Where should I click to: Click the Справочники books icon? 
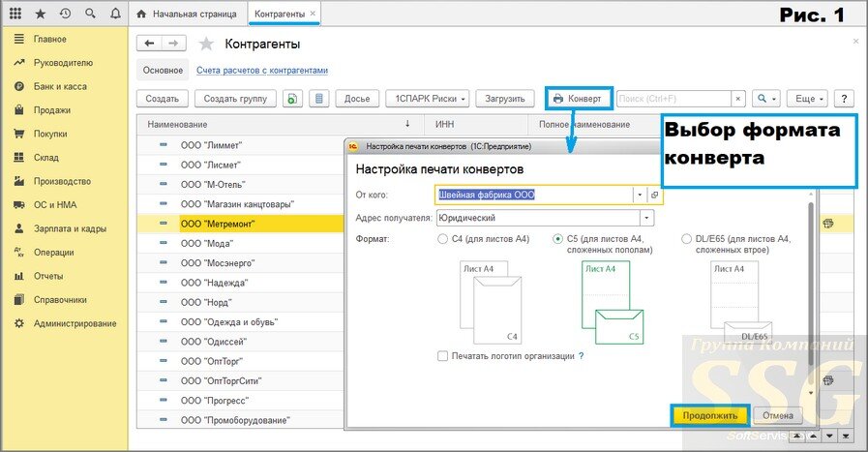pos(19,300)
